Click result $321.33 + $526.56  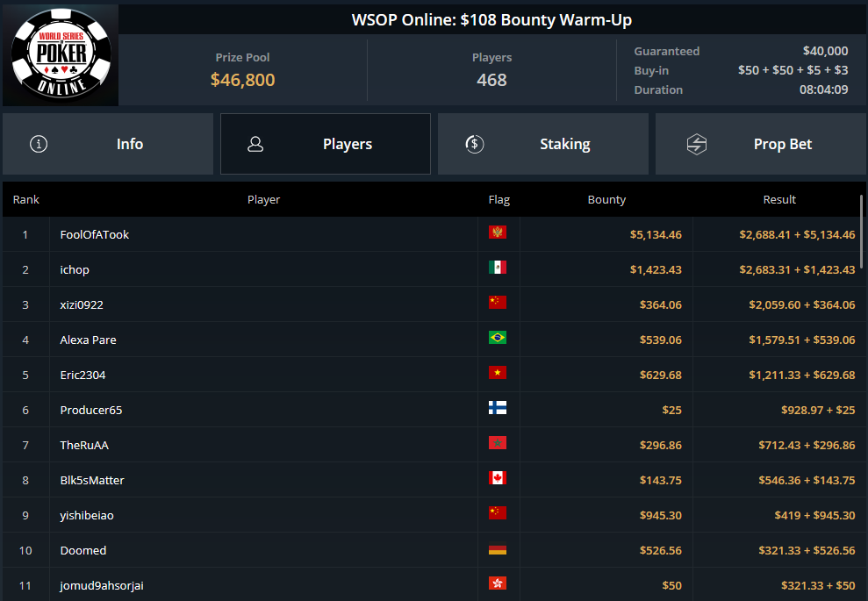click(x=807, y=551)
